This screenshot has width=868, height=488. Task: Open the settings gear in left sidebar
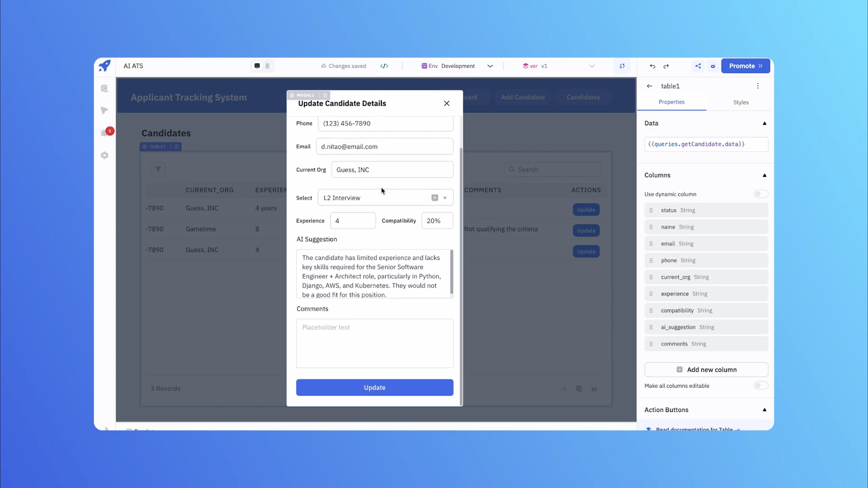(105, 156)
